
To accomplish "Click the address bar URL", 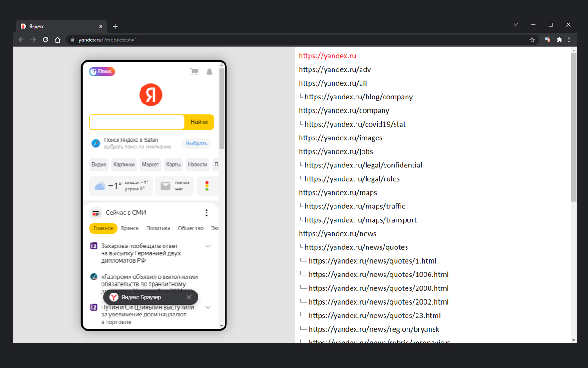I will (x=107, y=40).
